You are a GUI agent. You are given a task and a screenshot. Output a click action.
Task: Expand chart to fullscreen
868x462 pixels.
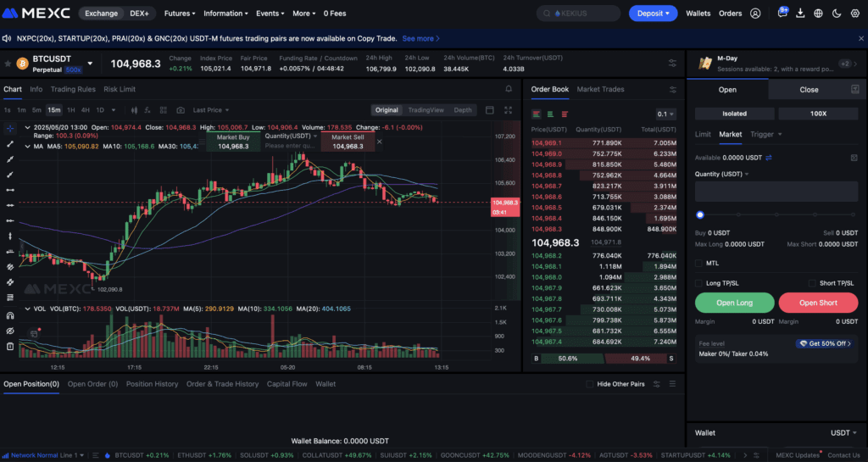[x=509, y=110]
